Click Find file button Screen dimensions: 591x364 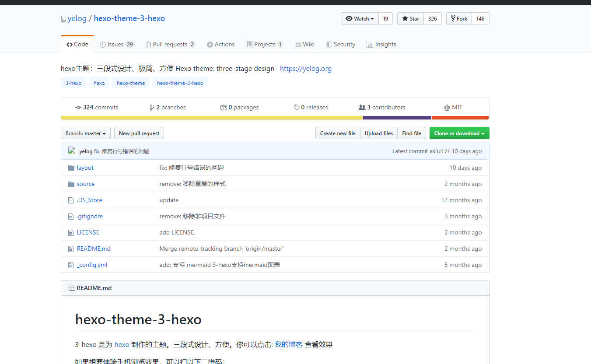pos(412,133)
